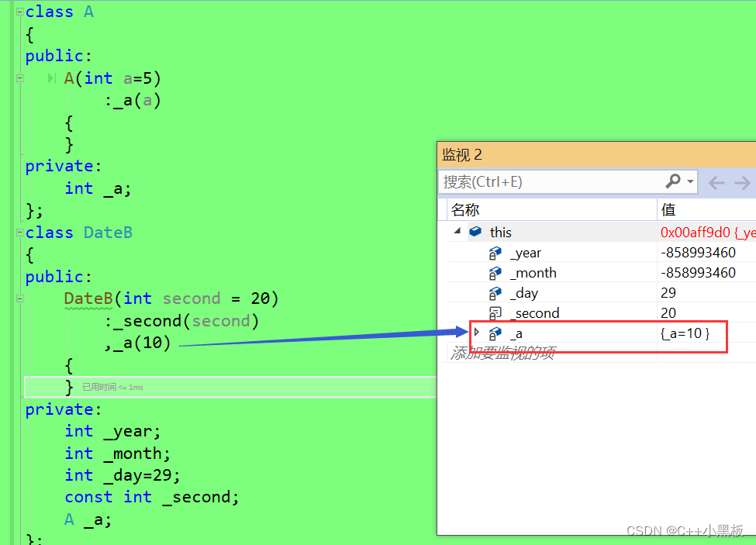The width and height of the screenshot is (756, 545).
Task: Click the 'int _month;' declaration
Action: coord(118,454)
